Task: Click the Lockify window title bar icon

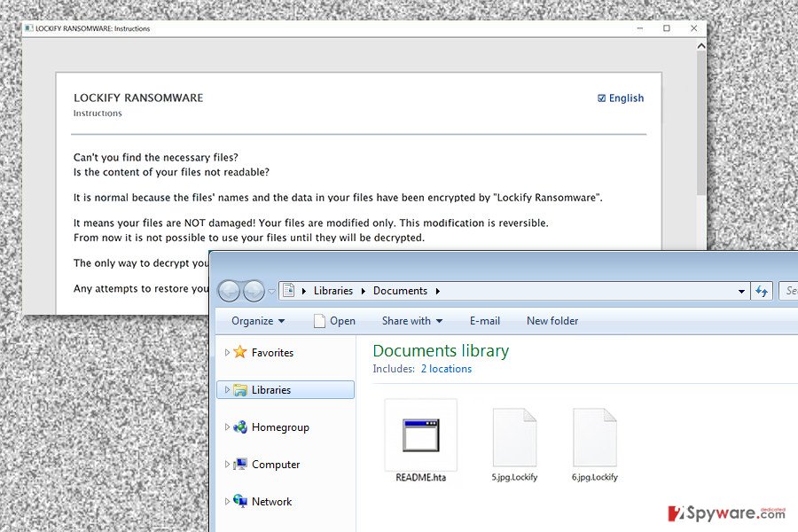Action: tap(28, 28)
